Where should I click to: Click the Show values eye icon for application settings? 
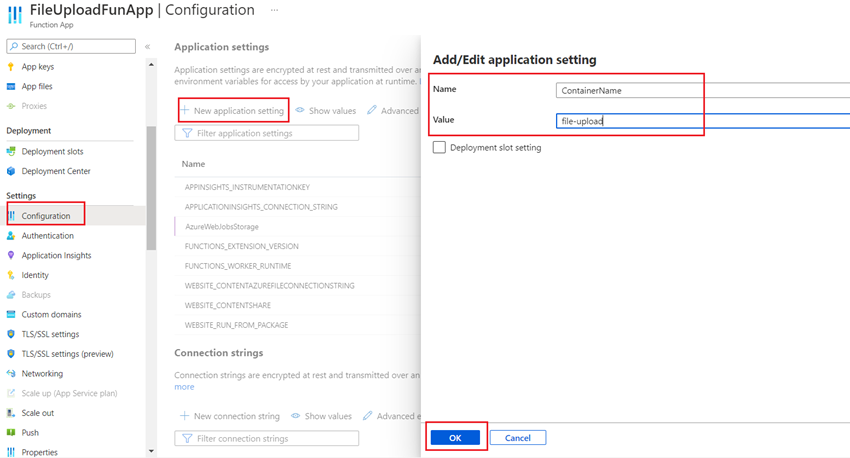300,110
